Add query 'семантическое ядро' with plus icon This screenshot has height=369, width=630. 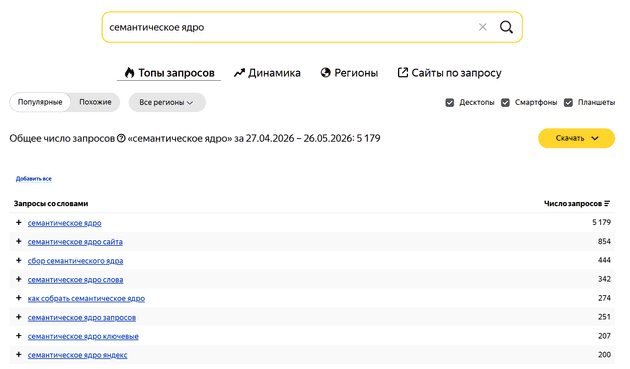18,222
